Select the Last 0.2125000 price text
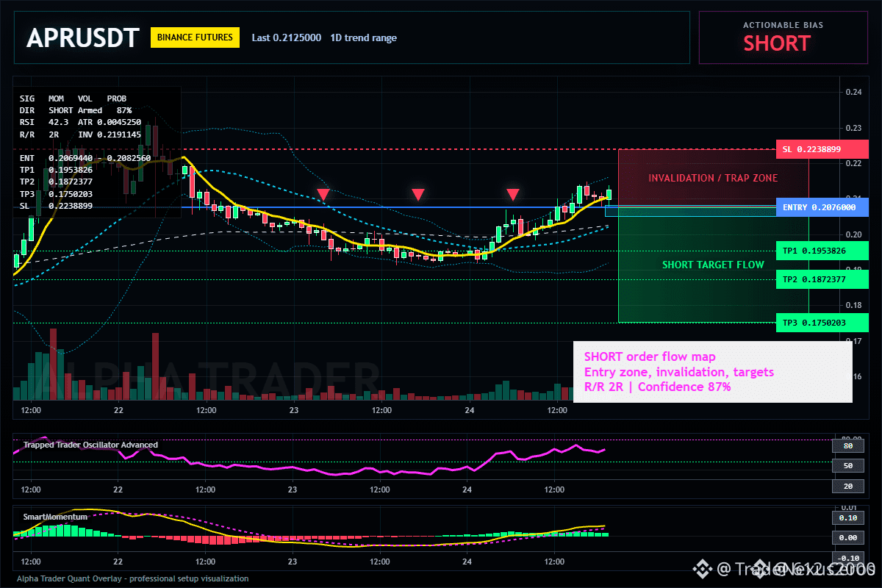Viewport: 882px width, 588px height. click(286, 37)
